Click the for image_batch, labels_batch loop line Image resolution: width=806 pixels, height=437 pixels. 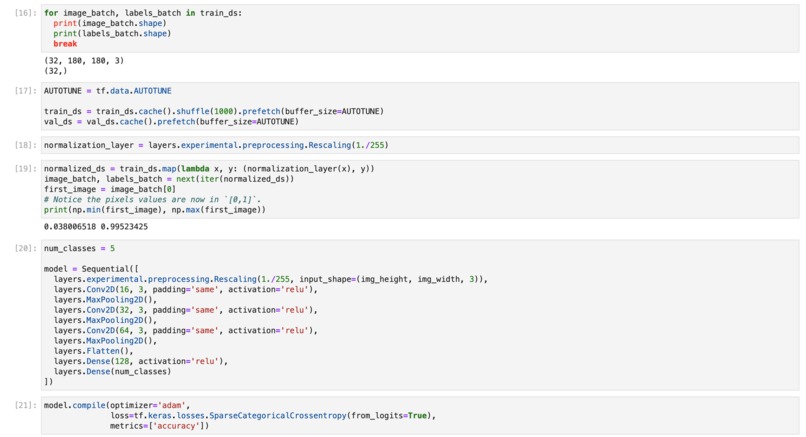[143, 13]
